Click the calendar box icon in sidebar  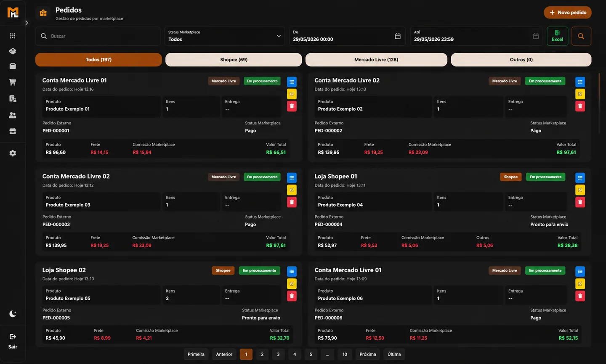click(13, 66)
